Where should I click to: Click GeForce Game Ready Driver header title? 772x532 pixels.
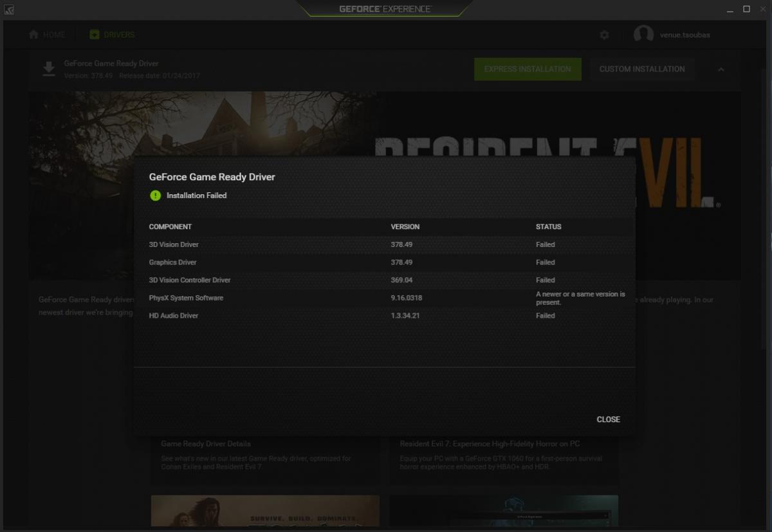111,64
